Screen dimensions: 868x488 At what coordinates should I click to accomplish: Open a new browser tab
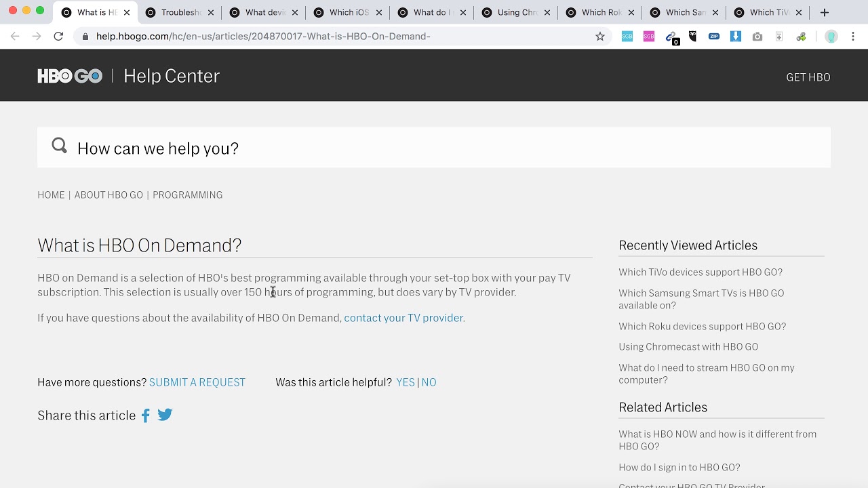point(825,12)
